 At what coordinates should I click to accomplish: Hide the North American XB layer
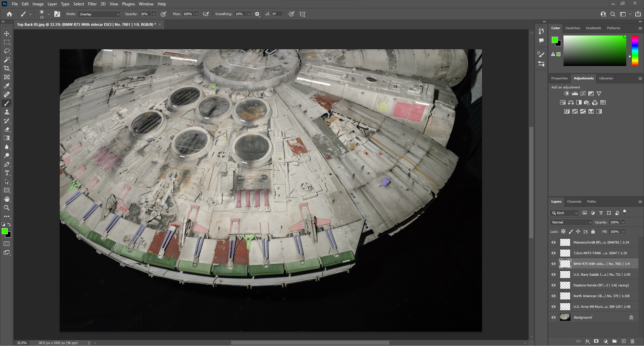554,296
